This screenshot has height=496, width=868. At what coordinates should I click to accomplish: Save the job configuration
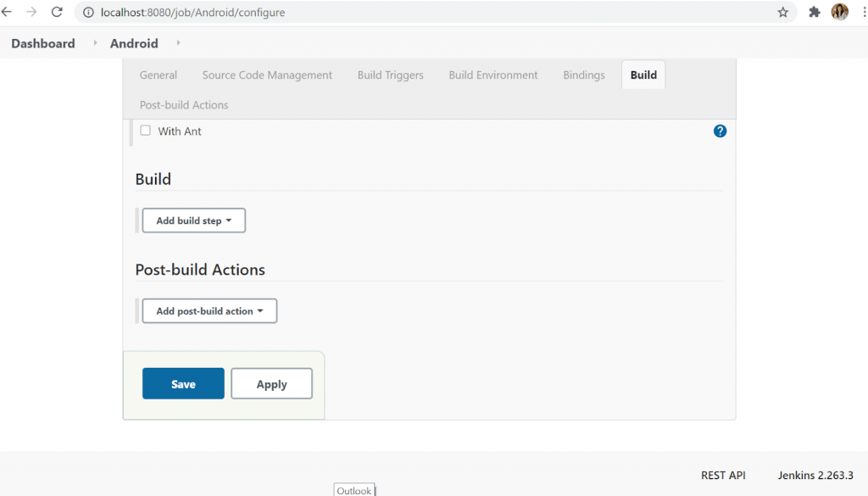click(x=183, y=383)
